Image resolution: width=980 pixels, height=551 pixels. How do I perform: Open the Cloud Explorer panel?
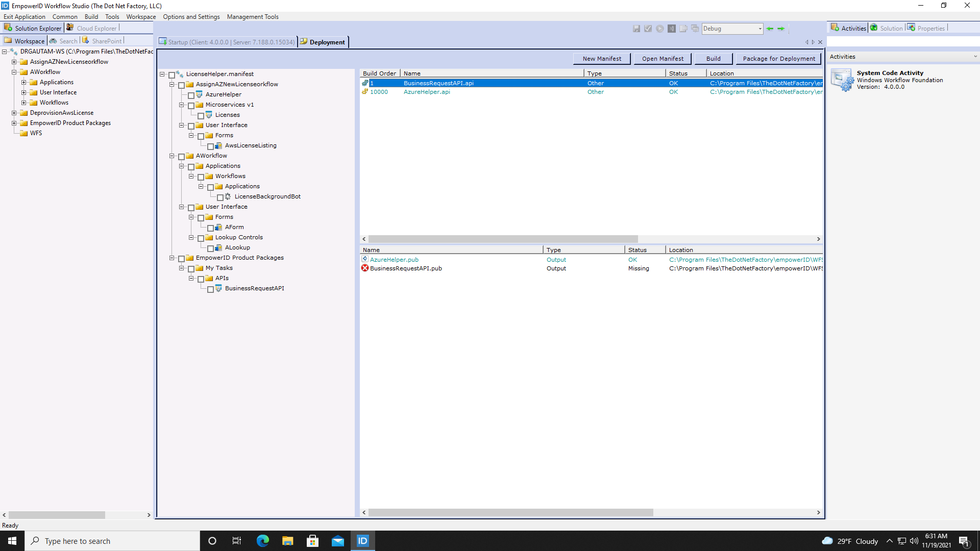click(x=96, y=28)
